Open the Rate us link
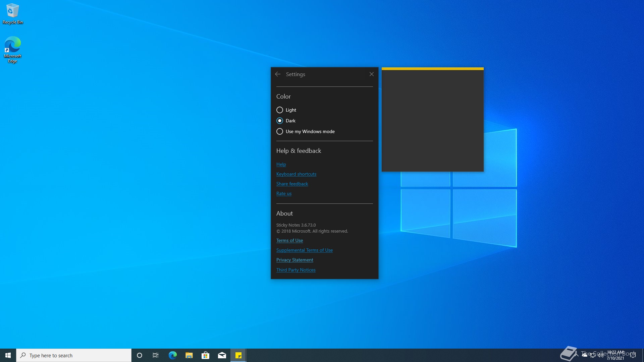Image resolution: width=644 pixels, height=362 pixels. pos(284,193)
